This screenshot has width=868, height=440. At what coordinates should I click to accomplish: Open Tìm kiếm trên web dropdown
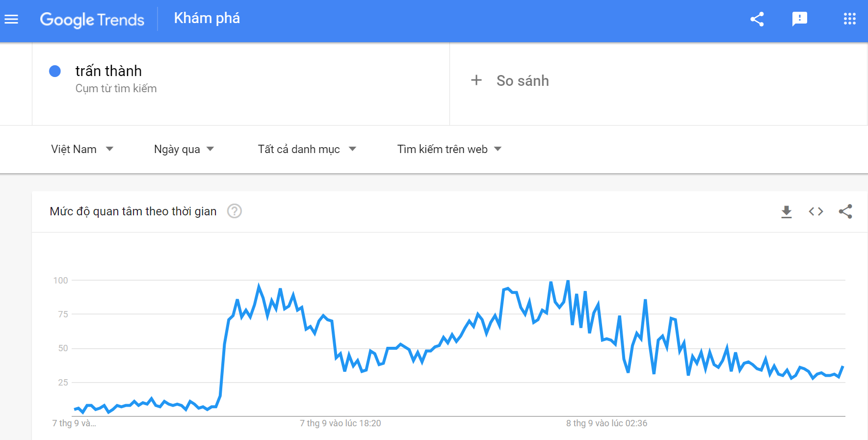[449, 149]
